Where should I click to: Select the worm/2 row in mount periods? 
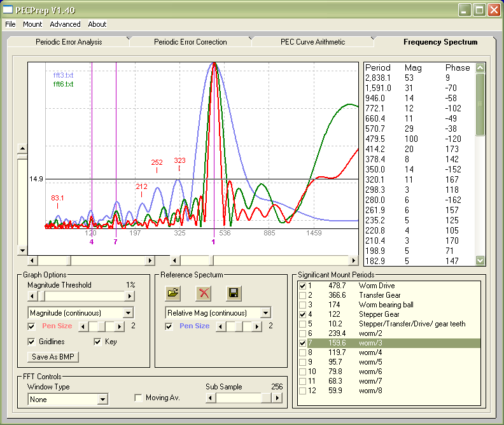tap(369, 333)
